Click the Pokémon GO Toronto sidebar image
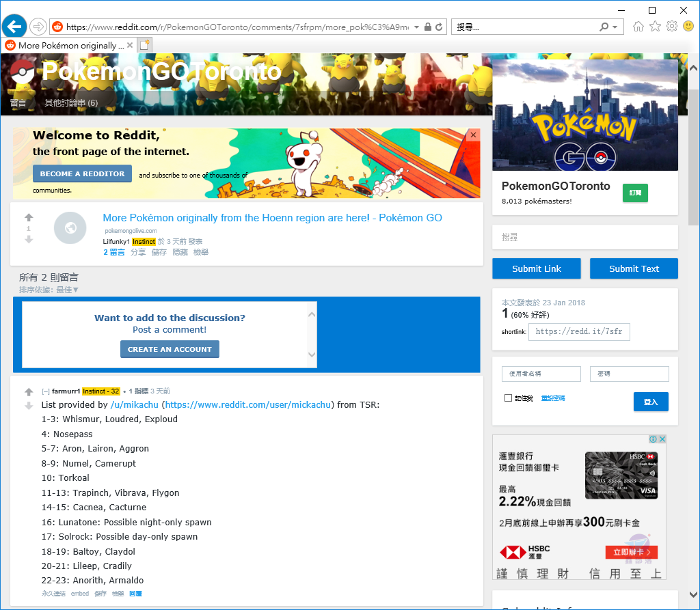700x610 pixels. (x=585, y=115)
